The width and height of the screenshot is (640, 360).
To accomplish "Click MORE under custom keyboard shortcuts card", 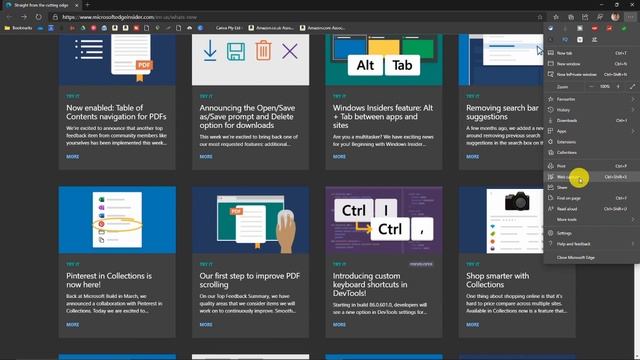I will [x=339, y=325].
